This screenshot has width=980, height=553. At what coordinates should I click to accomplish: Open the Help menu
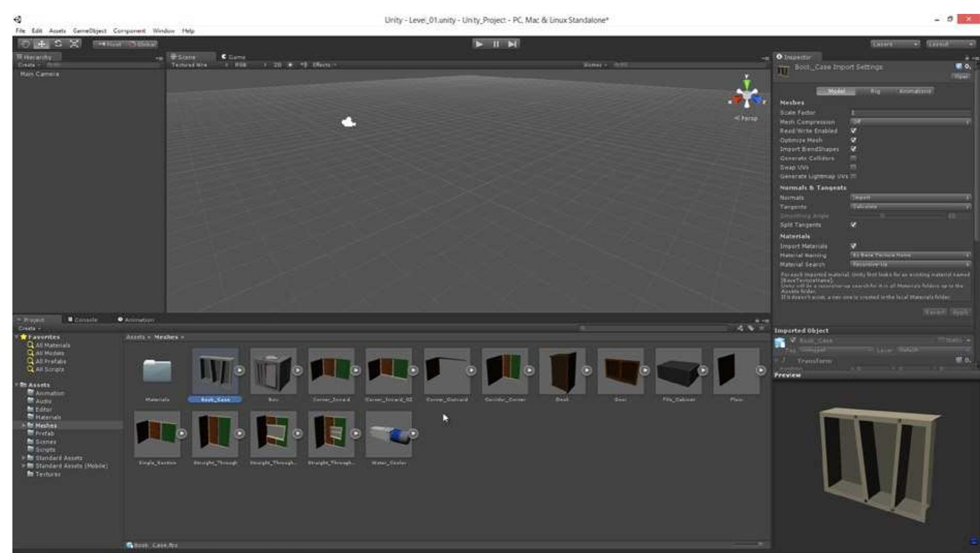click(x=188, y=31)
